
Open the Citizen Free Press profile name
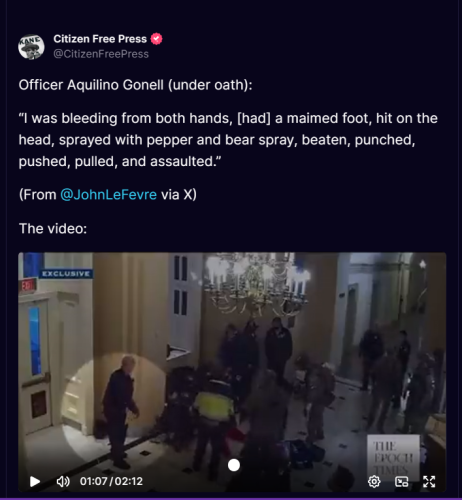100,39
